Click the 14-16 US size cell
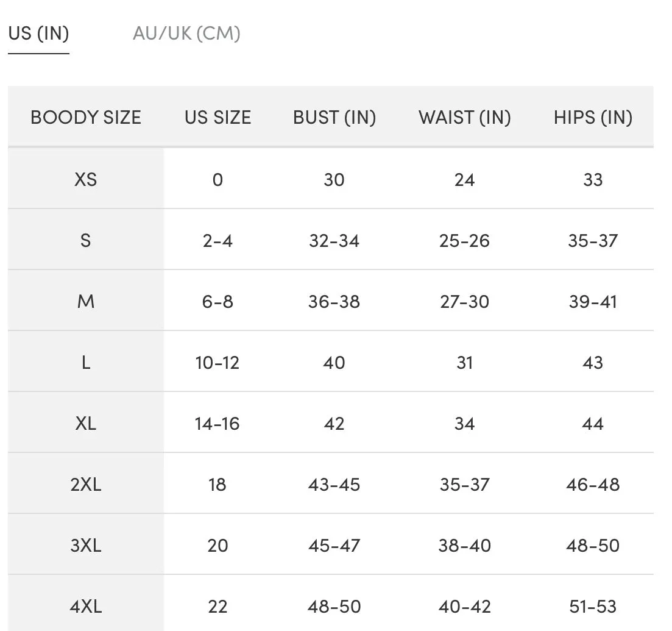 click(218, 423)
